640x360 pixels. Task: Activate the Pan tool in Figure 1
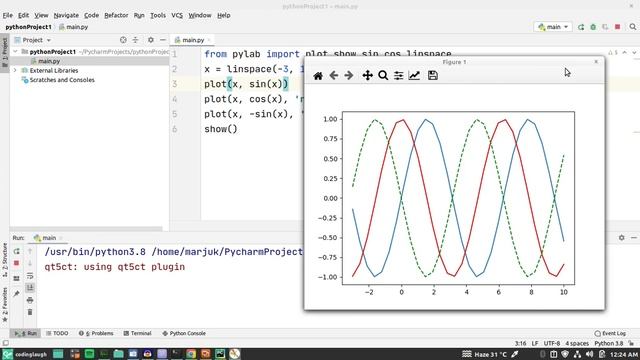pos(367,76)
